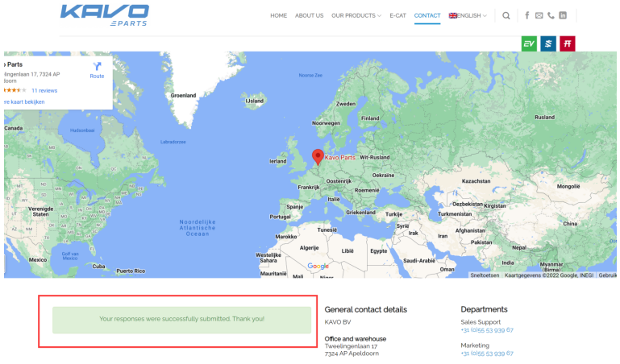
Task: Click the 'China' map label
Action: click(570, 224)
